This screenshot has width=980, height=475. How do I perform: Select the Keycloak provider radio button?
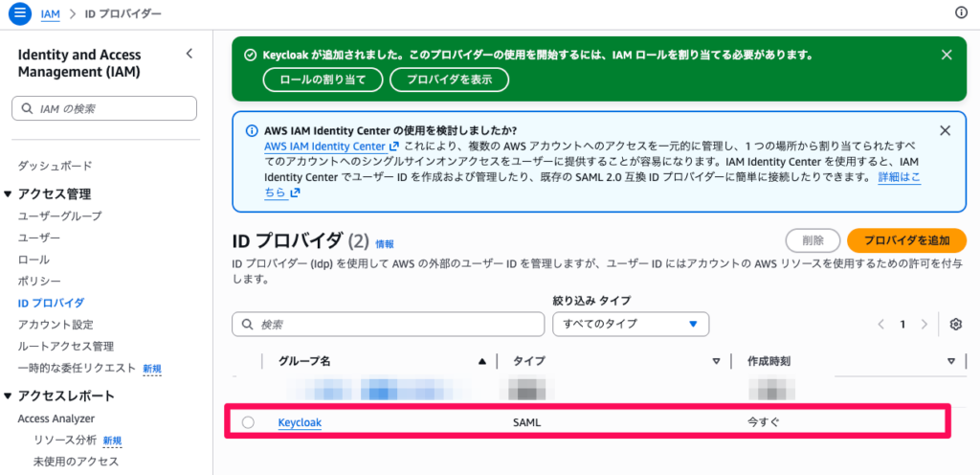(x=249, y=422)
